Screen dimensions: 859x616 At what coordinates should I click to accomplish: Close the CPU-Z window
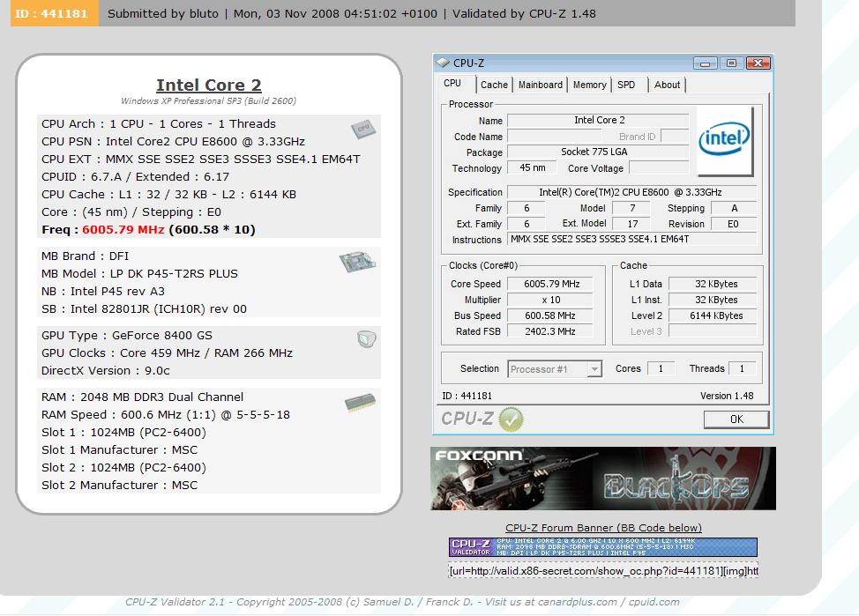click(758, 63)
